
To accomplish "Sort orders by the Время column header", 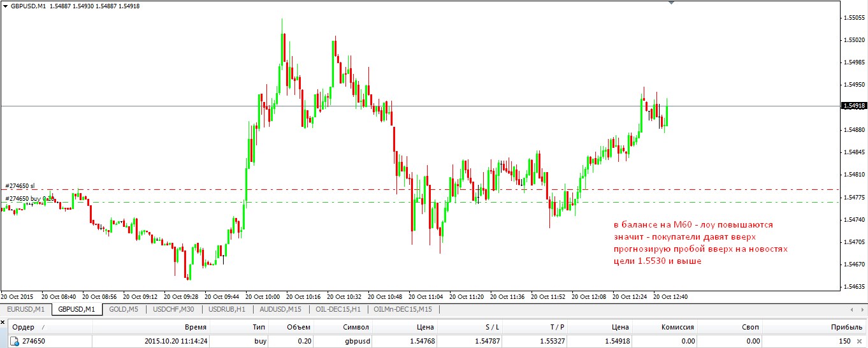I will [x=152, y=327].
